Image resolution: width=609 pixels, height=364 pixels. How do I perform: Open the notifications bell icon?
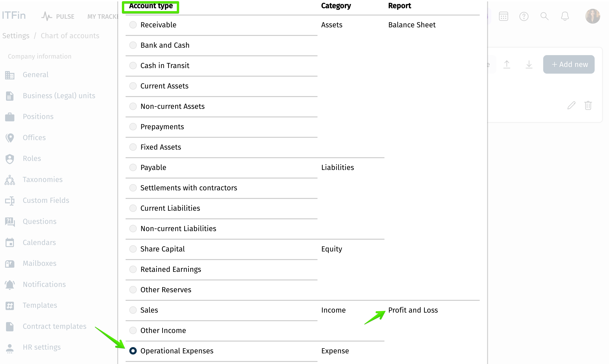coord(565,16)
